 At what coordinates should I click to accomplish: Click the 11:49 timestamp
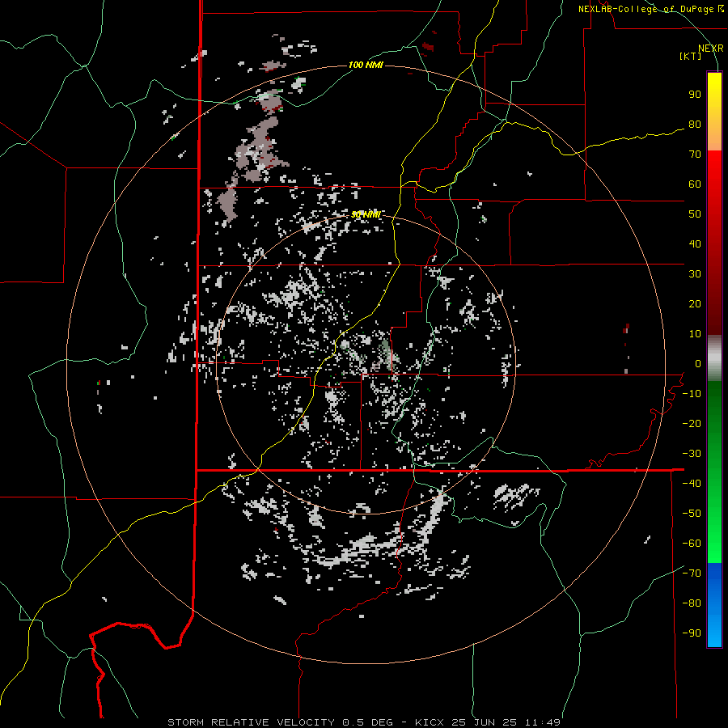click(x=543, y=722)
